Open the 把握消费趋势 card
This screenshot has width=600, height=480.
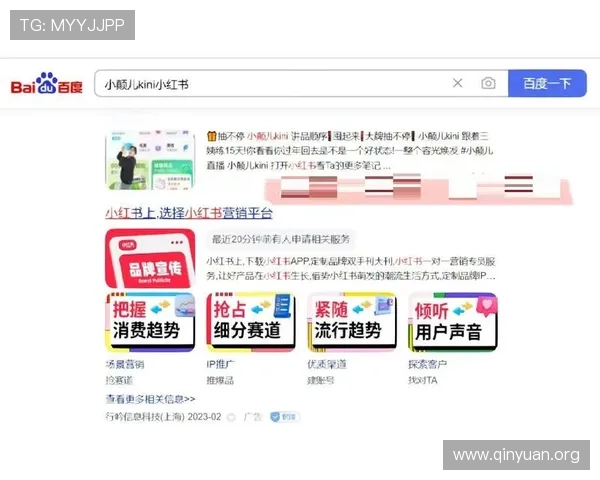[150, 322]
